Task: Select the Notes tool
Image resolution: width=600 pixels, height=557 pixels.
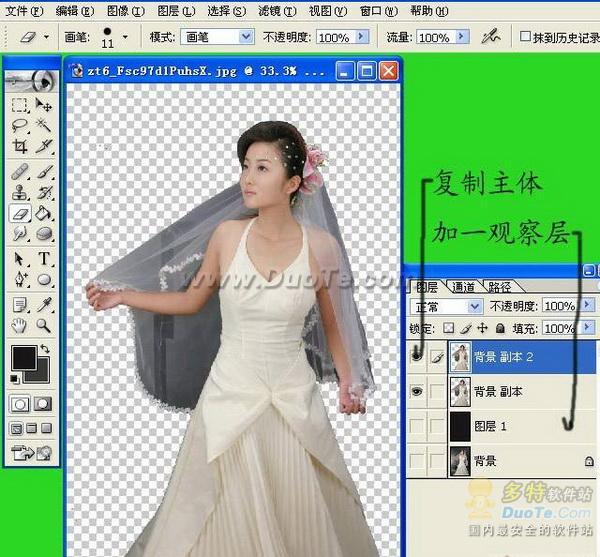Action: coord(19,305)
